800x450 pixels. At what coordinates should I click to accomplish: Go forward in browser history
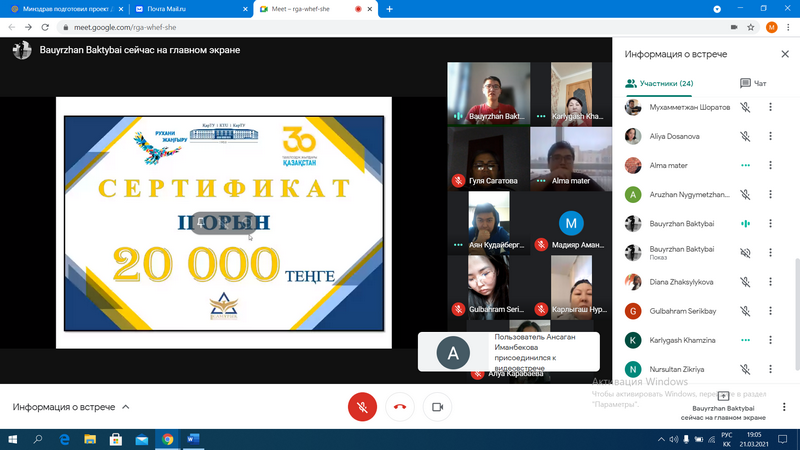point(29,27)
